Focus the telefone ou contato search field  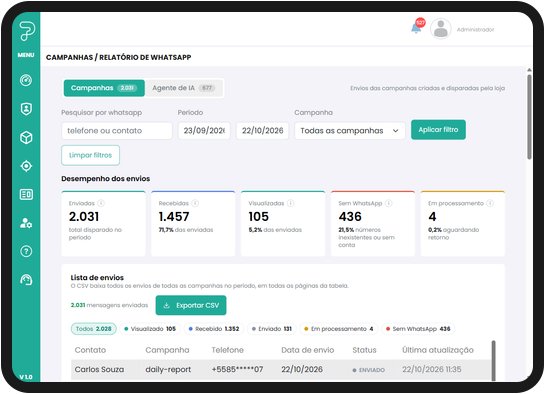click(117, 131)
